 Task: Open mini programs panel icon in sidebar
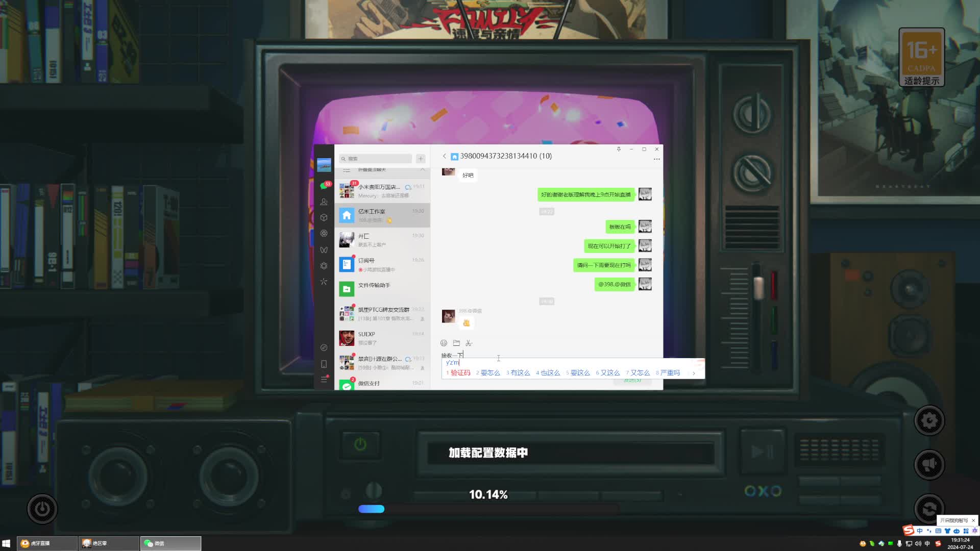click(x=324, y=348)
